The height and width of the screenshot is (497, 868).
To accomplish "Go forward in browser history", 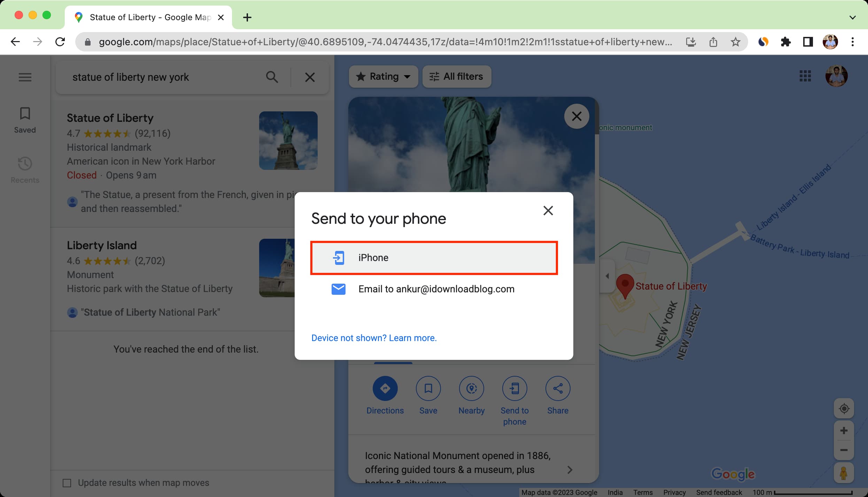I will pyautogui.click(x=38, y=42).
